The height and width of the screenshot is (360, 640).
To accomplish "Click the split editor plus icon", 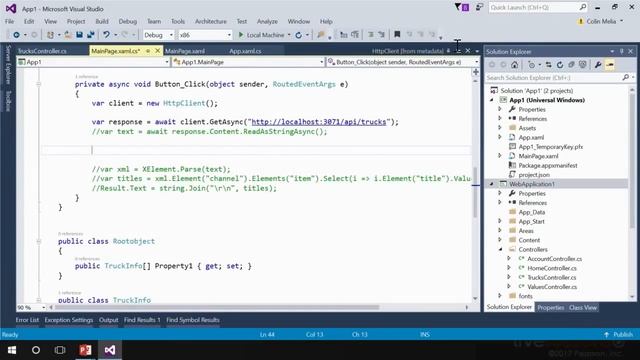I will pyautogui.click(x=476, y=72).
